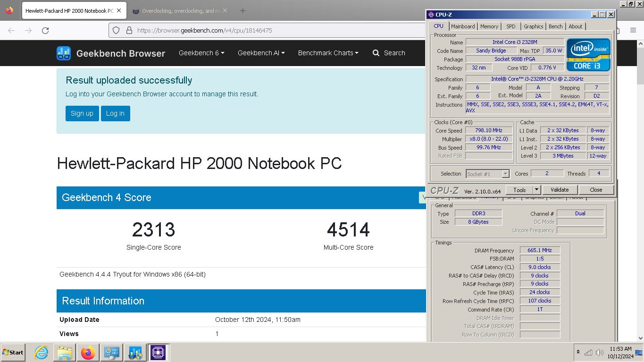Open the Socket #1 selection dropdown
The image size is (644, 362).
487,174
